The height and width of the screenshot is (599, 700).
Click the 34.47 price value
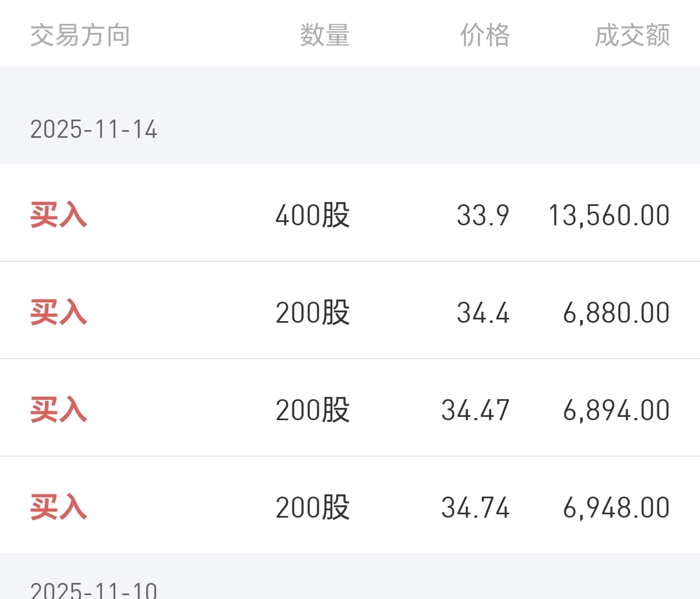click(475, 410)
